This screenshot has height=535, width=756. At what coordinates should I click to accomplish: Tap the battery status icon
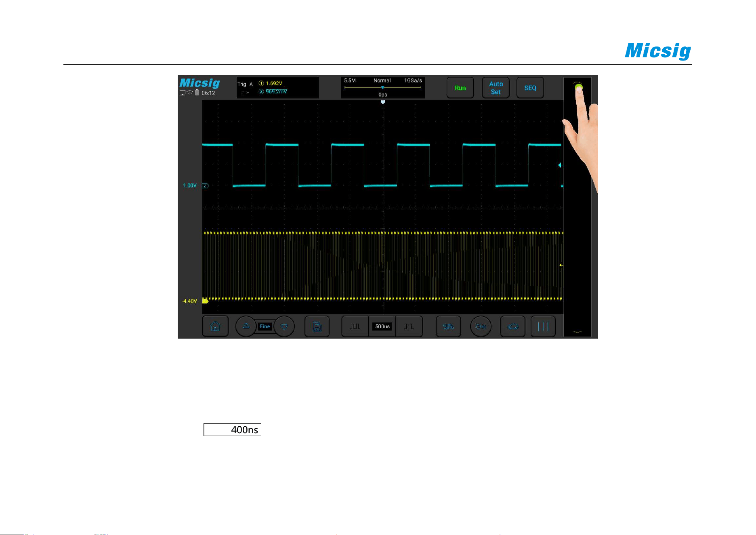197,93
